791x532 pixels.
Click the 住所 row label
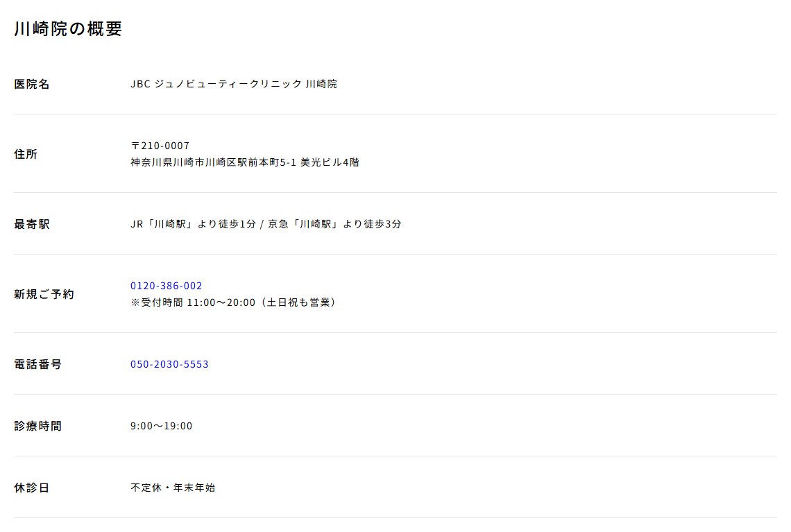26,154
